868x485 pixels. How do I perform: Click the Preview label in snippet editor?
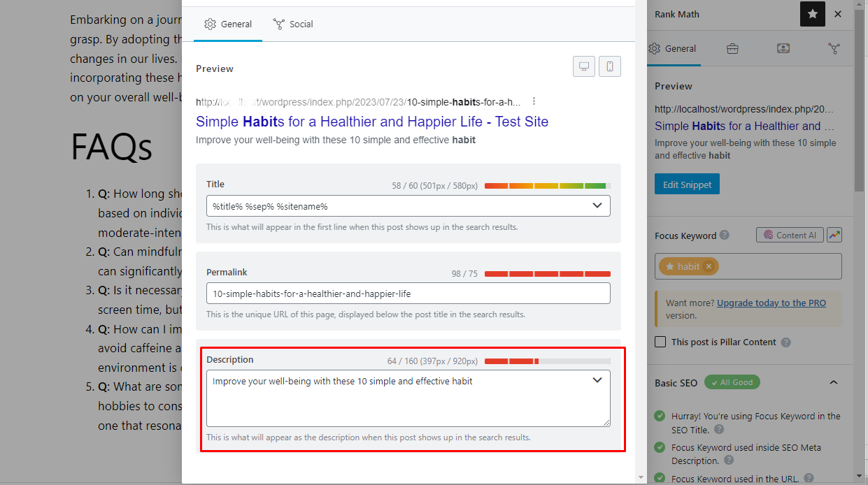[x=215, y=68]
